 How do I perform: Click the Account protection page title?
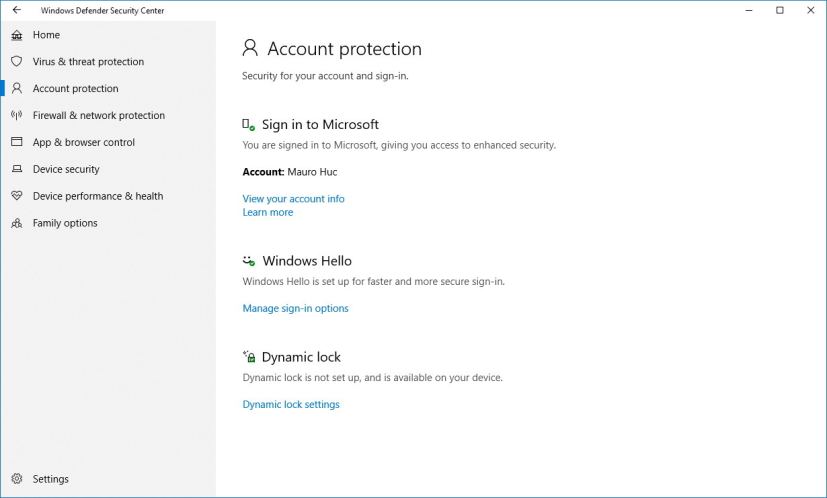pos(344,49)
